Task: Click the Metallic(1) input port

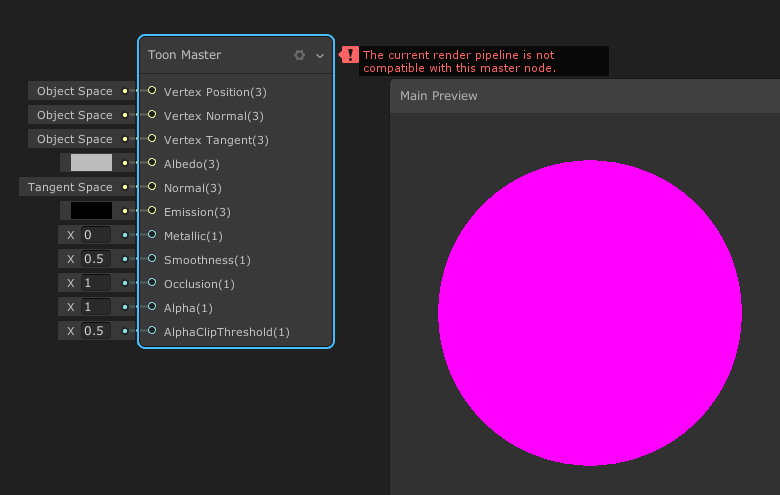Action: coord(152,234)
